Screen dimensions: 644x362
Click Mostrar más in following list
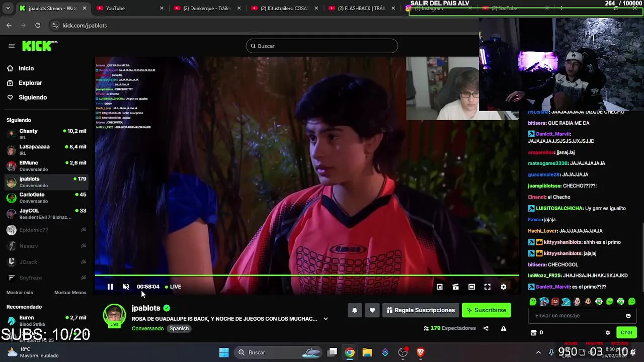20,293
